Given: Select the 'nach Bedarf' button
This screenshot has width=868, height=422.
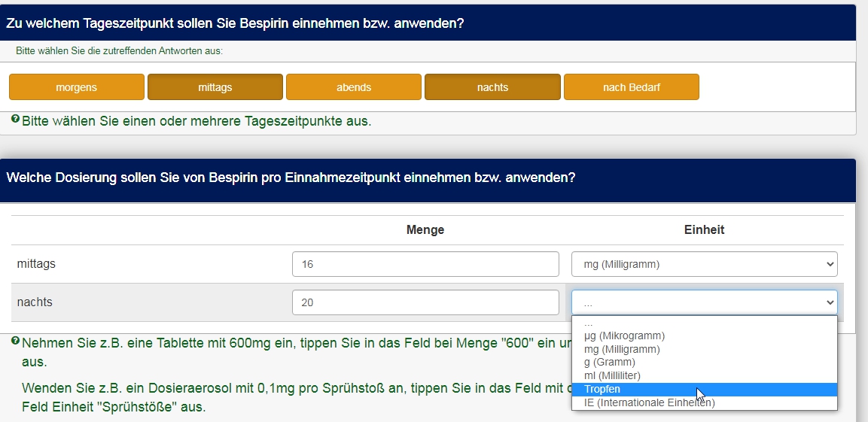Looking at the screenshot, I should point(631,87).
